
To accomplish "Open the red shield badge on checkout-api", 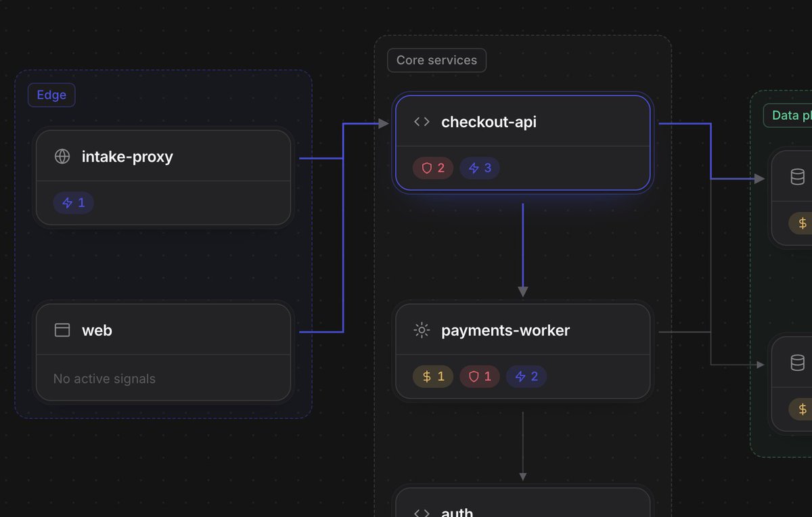I will [x=433, y=168].
